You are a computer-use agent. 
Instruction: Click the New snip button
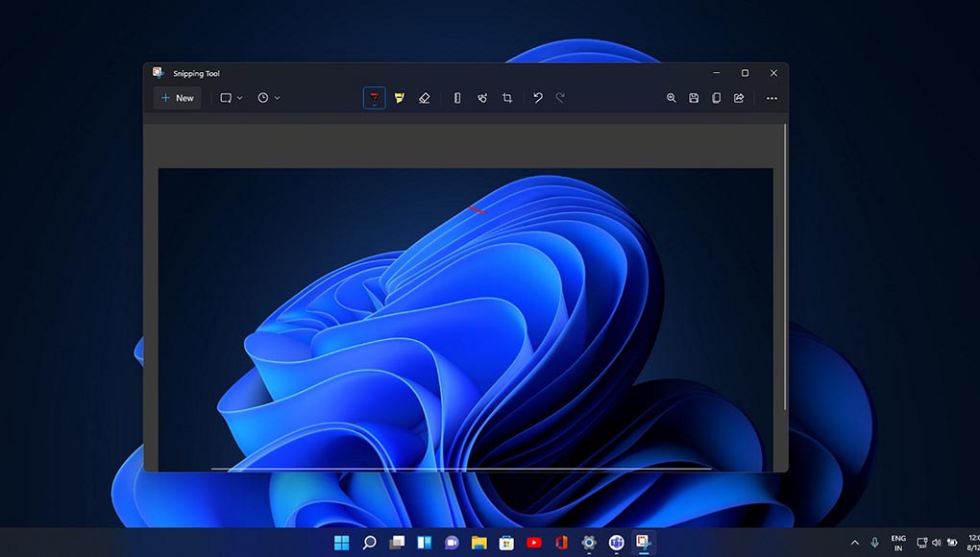[x=178, y=98]
